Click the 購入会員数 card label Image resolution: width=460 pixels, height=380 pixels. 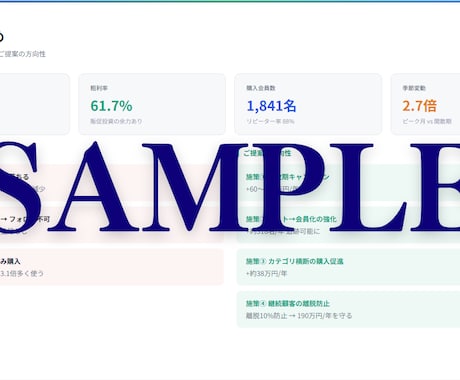261,88
